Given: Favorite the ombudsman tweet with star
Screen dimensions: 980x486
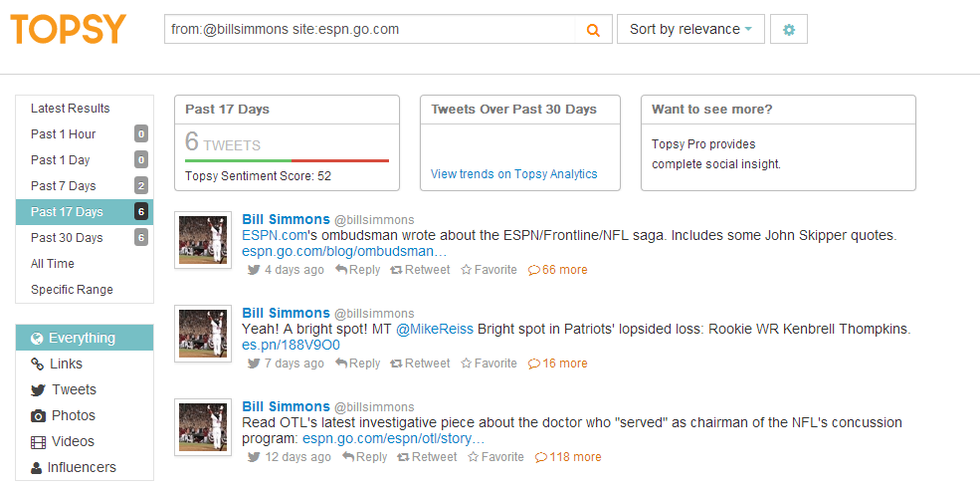Looking at the screenshot, I should coord(489,270).
